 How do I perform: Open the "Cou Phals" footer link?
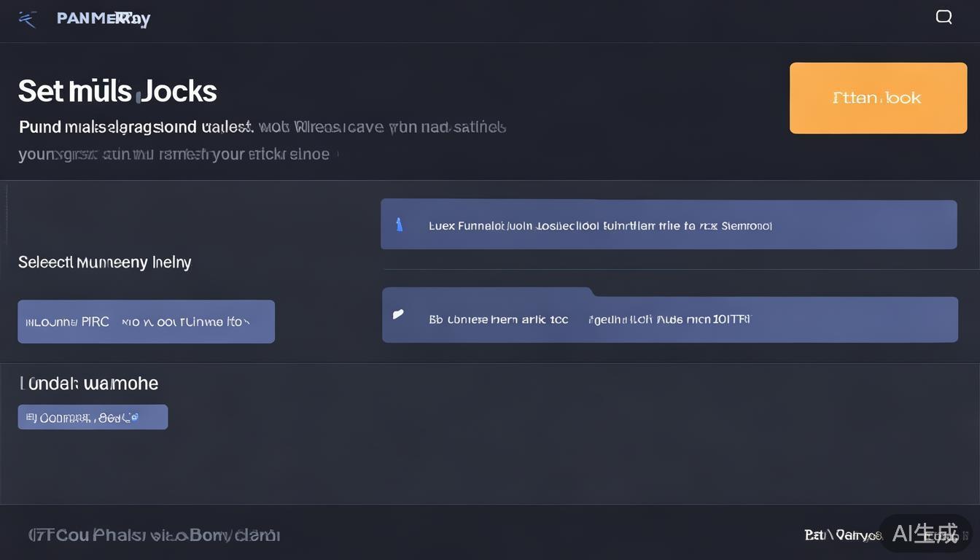click(154, 535)
